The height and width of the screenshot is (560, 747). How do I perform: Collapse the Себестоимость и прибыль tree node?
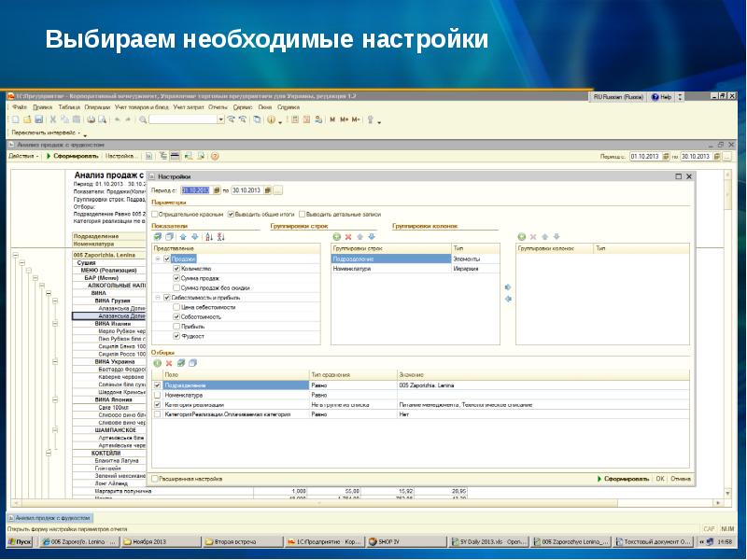pyautogui.click(x=158, y=297)
